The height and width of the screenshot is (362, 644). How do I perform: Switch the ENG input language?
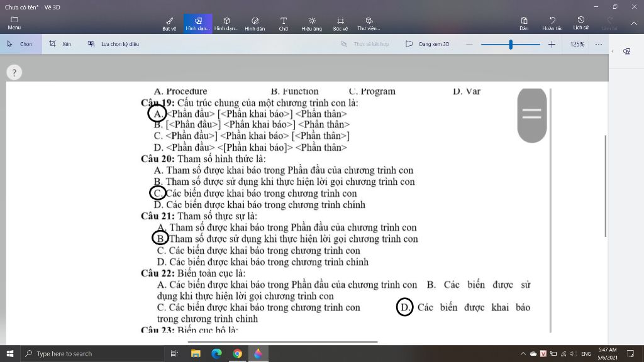coord(586,353)
